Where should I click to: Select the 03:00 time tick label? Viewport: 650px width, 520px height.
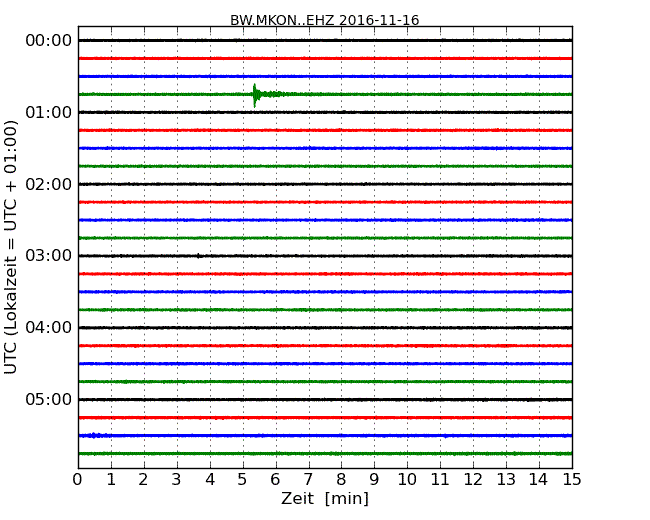point(49,256)
